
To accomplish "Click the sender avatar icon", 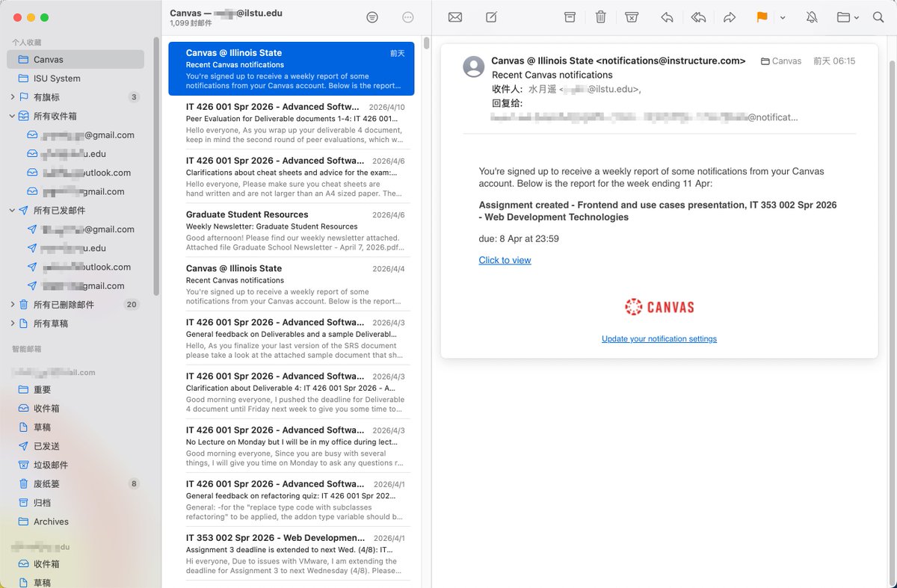I will click(x=474, y=66).
